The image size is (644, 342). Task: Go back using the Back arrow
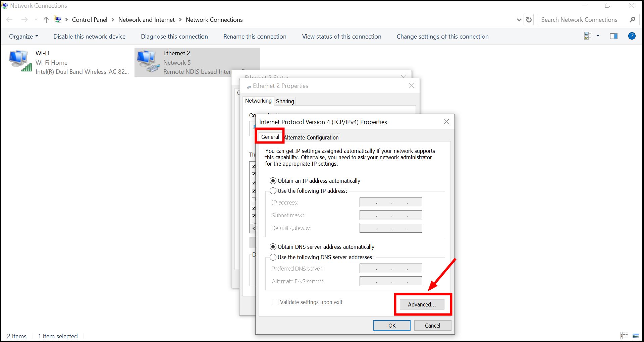coord(9,20)
